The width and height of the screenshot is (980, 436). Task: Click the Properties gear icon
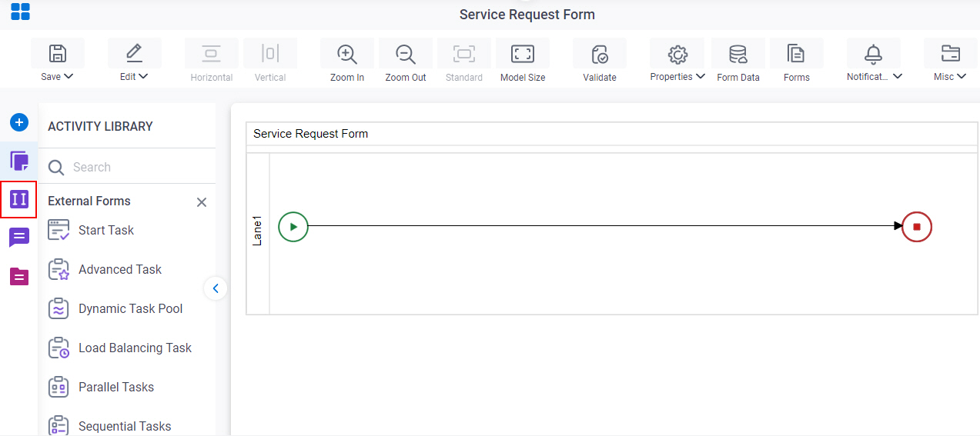point(677,53)
